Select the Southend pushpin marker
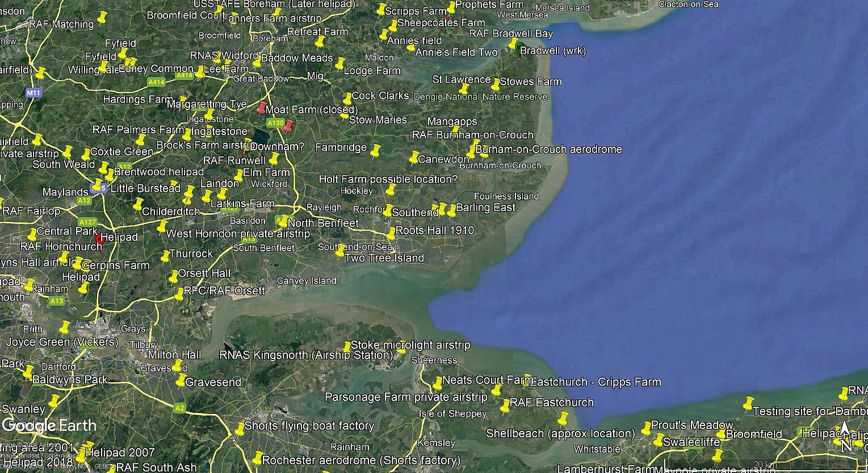This screenshot has height=473, width=868. tap(388, 210)
